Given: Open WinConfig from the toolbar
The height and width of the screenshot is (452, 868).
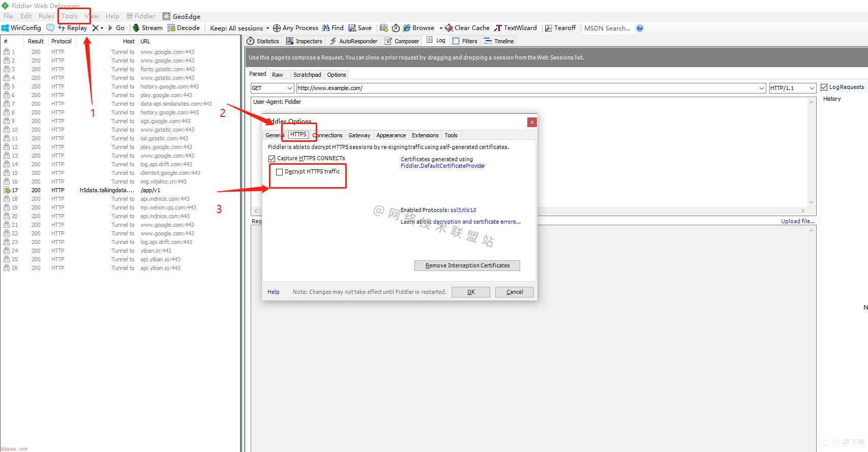Looking at the screenshot, I should pos(21,28).
